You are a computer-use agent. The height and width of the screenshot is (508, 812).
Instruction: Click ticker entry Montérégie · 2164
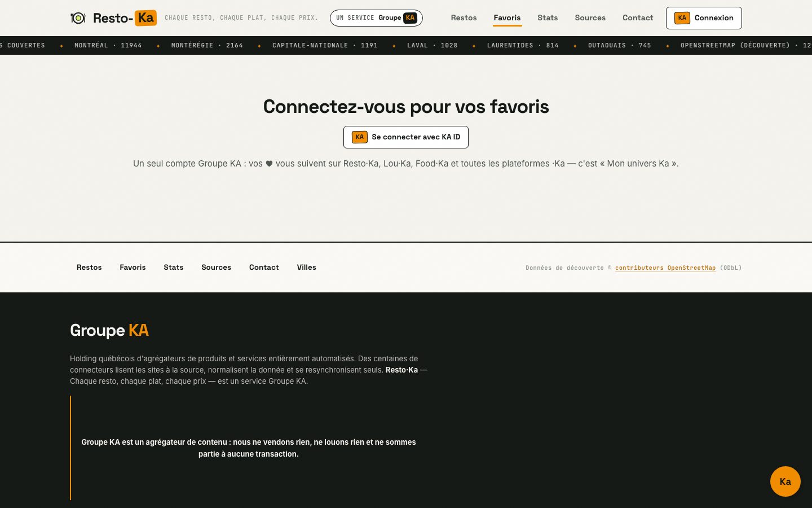207,45
